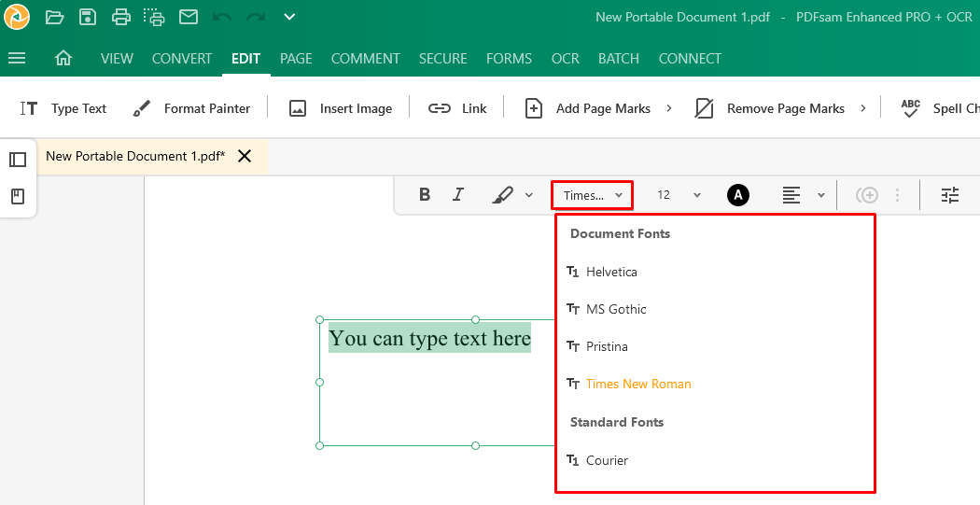Toggle italic formatting
The image size is (980, 505).
457,195
